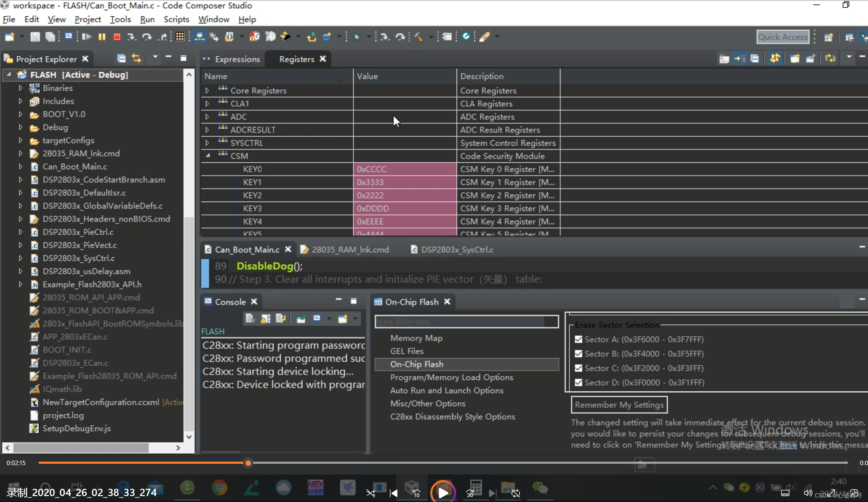Click the red Terminate debug icon
This screenshot has width=868, height=502.
pyautogui.click(x=117, y=37)
